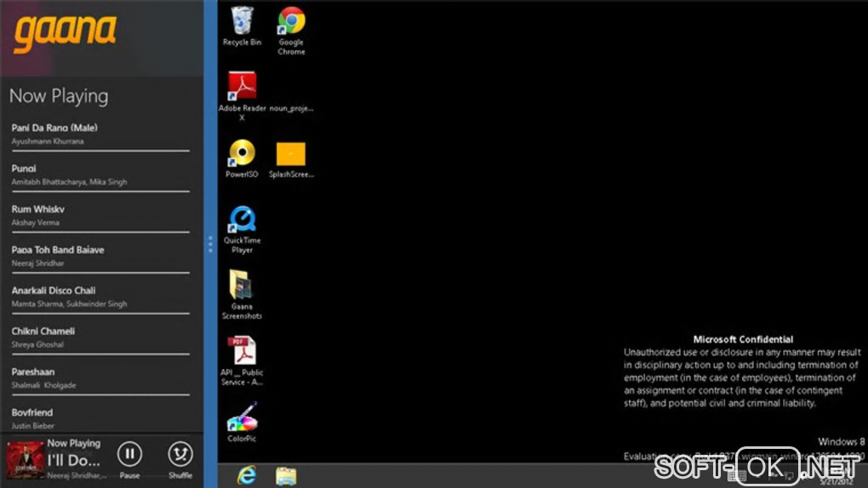Click the Now Playing album art thumbnail
Screen dimensions: 868x488
25,460
